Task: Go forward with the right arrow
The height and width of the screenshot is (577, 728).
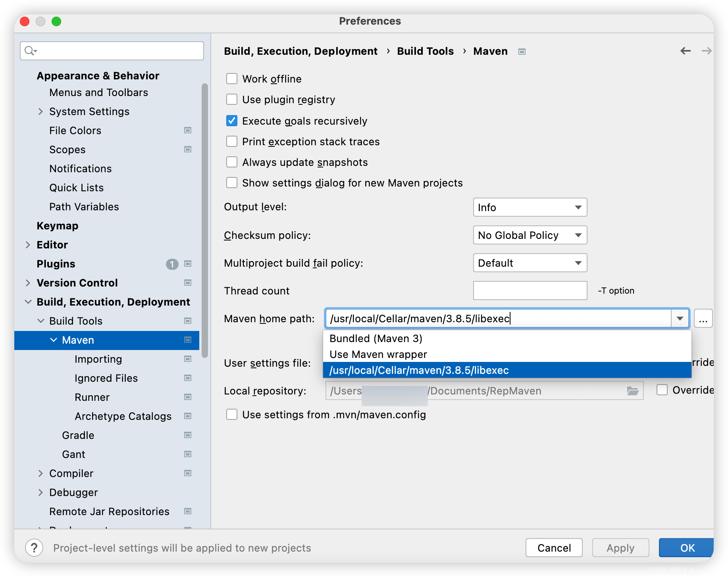Action: pos(707,51)
